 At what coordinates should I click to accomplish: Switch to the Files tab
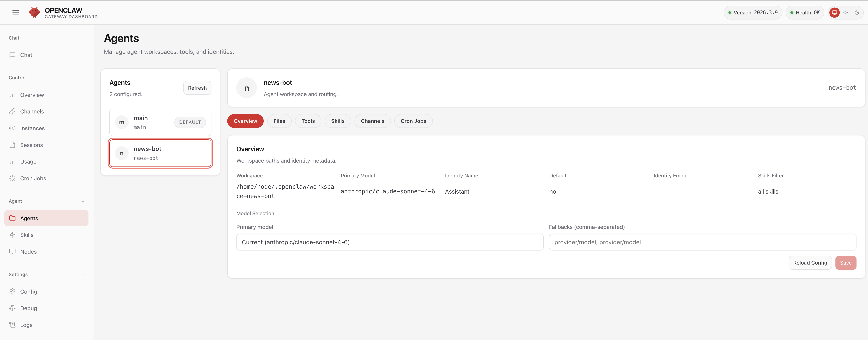pyautogui.click(x=279, y=121)
